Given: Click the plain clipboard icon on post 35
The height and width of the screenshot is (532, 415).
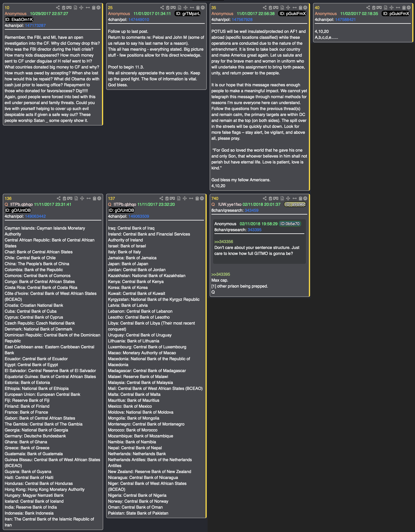Looking at the screenshot, I should (x=301, y=8).
